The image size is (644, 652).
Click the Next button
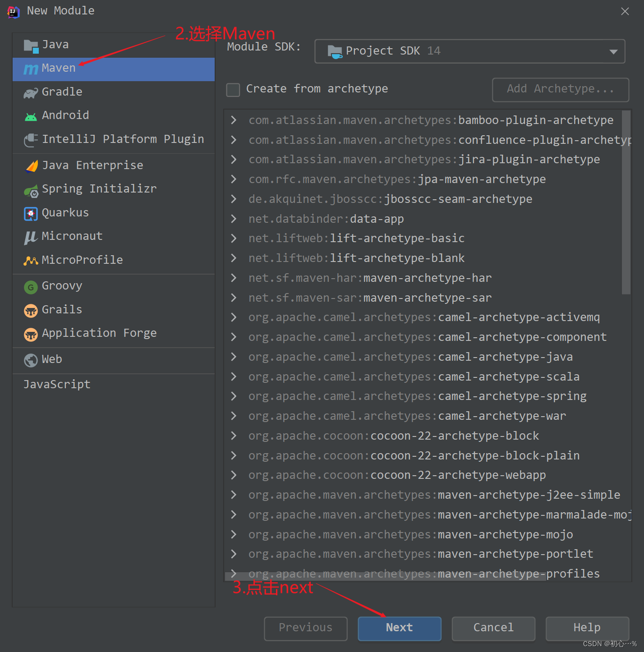tap(400, 628)
